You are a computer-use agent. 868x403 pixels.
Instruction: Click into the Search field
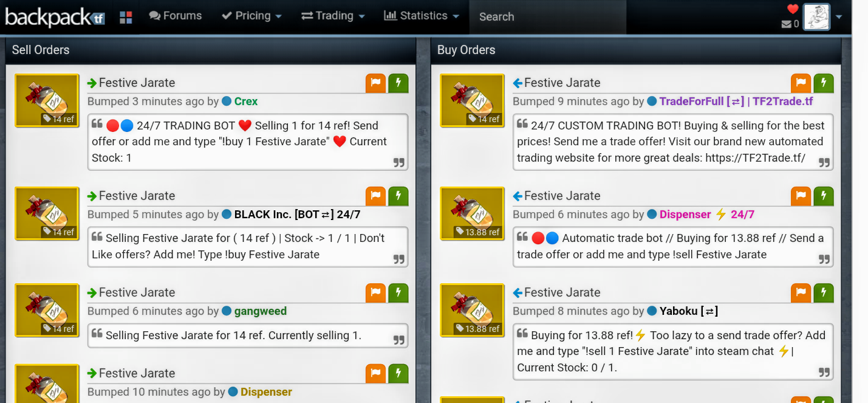(548, 16)
